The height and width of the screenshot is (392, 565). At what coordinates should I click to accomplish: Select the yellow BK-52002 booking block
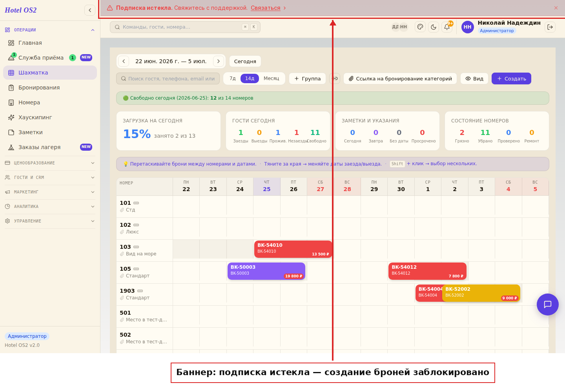[481, 293]
